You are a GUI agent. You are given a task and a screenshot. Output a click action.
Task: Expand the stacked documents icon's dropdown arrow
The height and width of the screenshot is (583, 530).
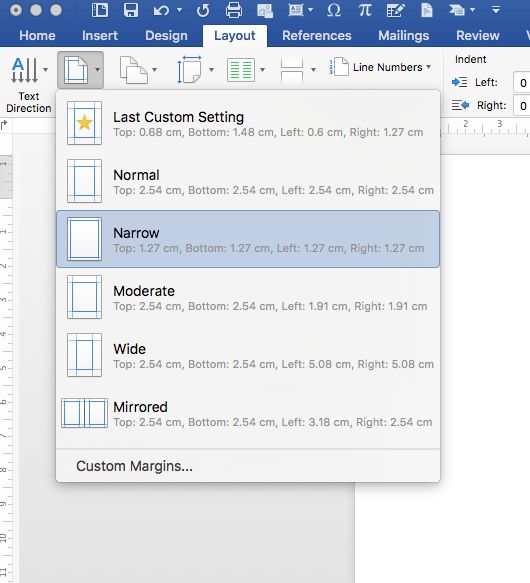[x=472, y=10]
